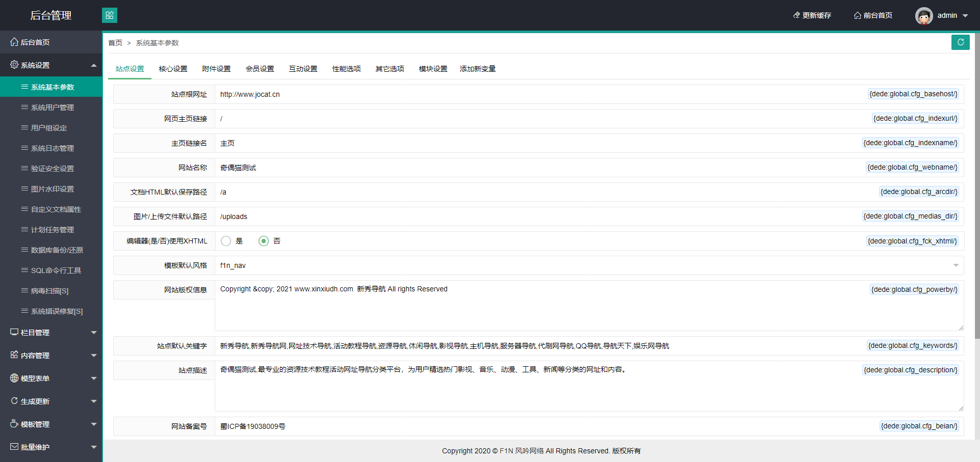Screen dimensions: 980x462
Task: Open 病毒扫描[S] in sidebar
Action: point(51,290)
